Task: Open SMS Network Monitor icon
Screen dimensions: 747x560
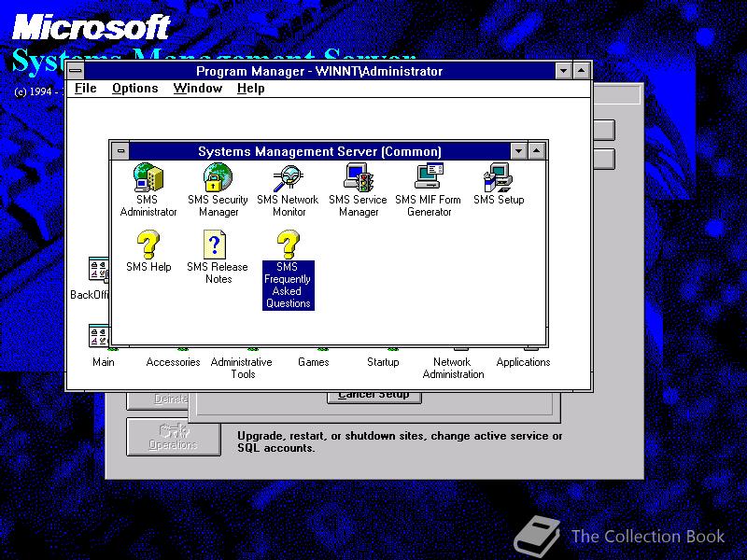Action: (289, 178)
